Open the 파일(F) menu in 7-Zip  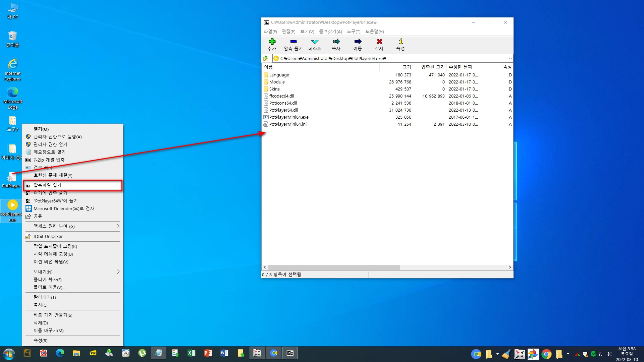[270, 32]
